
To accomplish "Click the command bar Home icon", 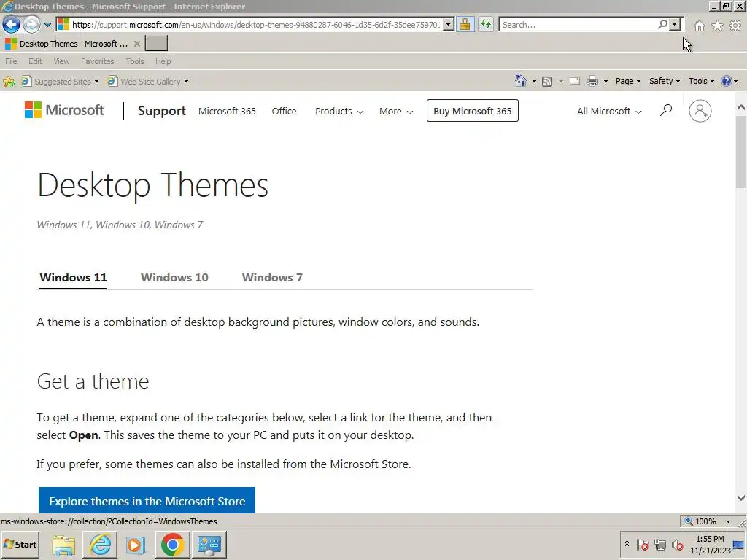I will point(521,81).
